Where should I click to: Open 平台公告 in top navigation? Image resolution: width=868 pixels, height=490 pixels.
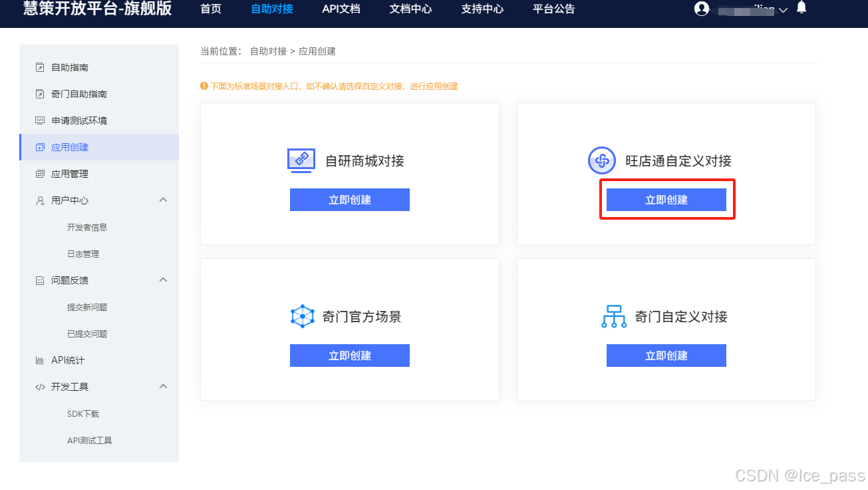point(554,9)
